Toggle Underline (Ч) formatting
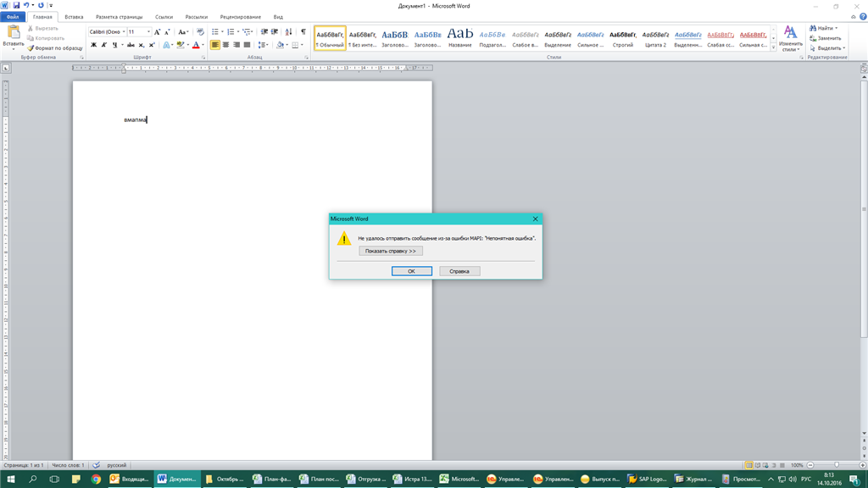Screen dimensions: 868x488 click(114, 45)
